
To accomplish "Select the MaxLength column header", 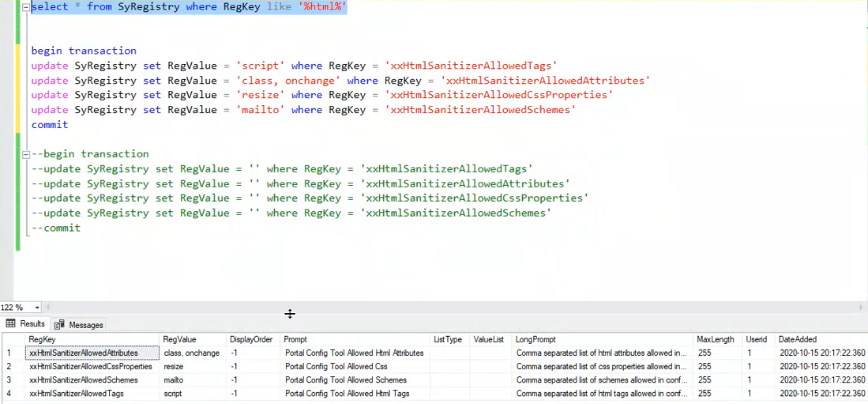I will point(717,339).
